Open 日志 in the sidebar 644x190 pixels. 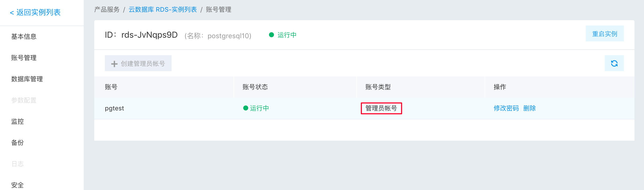(17, 164)
